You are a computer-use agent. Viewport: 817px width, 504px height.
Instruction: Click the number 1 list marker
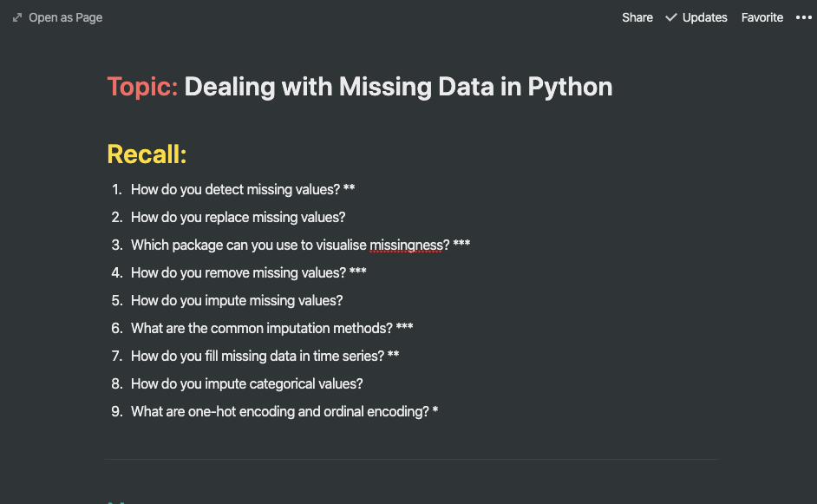(x=116, y=189)
